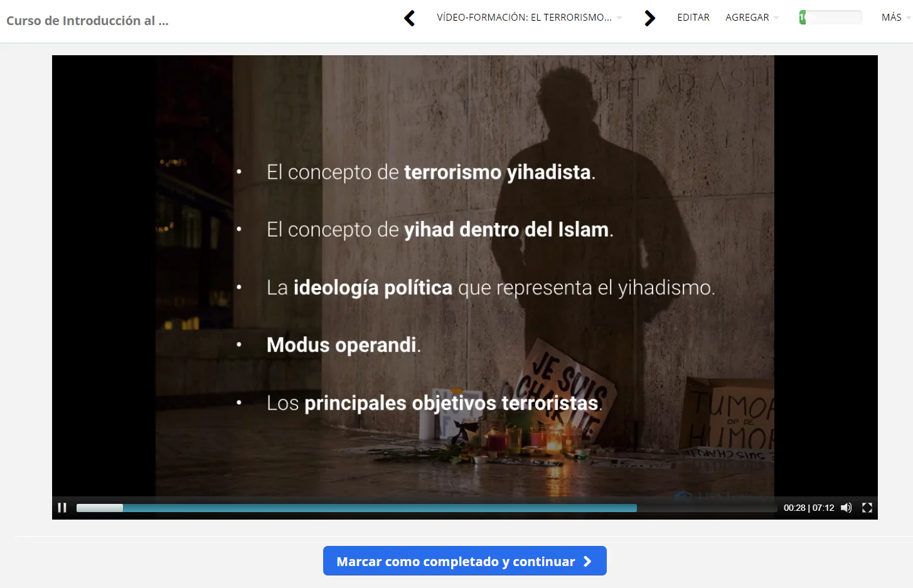Image resolution: width=913 pixels, height=588 pixels.
Task: Go to next lesson with right arrow
Action: pos(649,18)
